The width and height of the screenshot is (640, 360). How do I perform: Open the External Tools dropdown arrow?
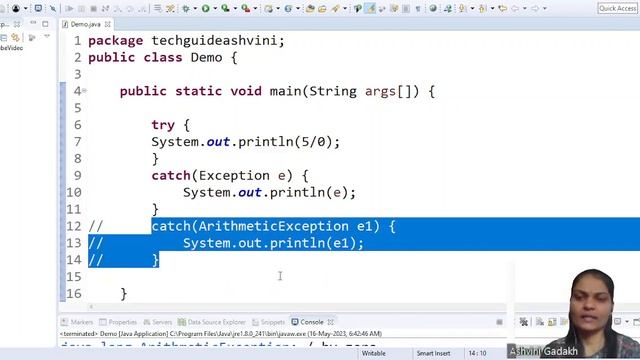pos(255,8)
